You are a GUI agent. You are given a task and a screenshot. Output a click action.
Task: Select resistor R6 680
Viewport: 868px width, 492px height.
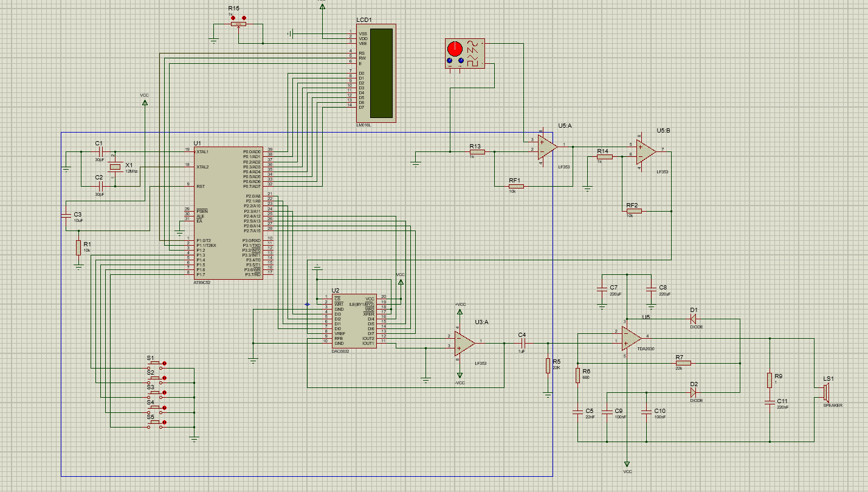coord(577,375)
